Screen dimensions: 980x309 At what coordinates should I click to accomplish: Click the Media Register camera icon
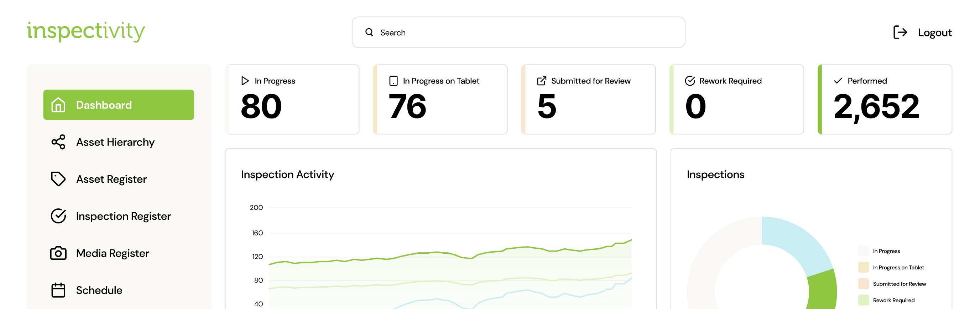(x=58, y=253)
